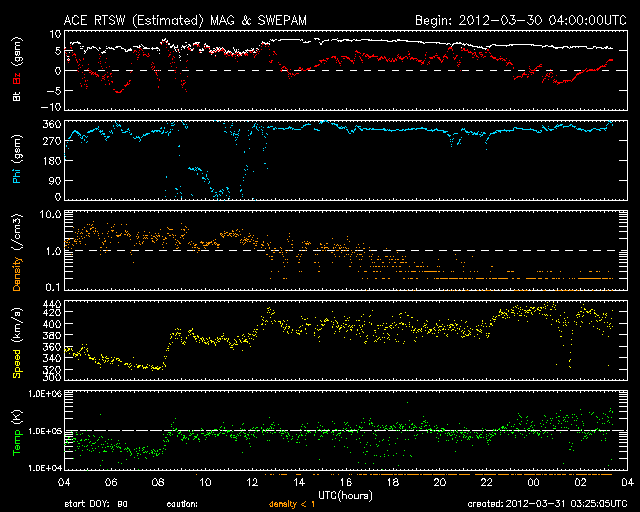Click the ACE RTSW (Estimated) MAG & SWEPAM title

pos(185,20)
